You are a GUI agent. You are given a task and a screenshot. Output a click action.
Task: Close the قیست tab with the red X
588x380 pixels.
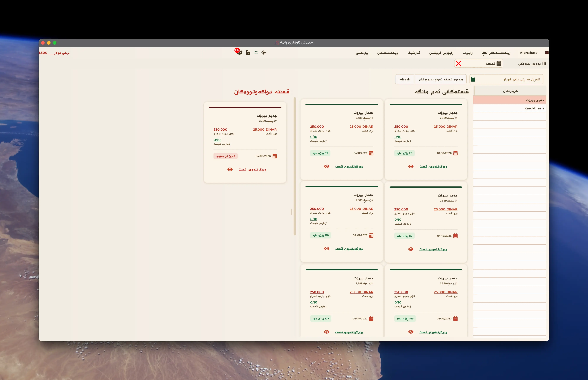458,63
